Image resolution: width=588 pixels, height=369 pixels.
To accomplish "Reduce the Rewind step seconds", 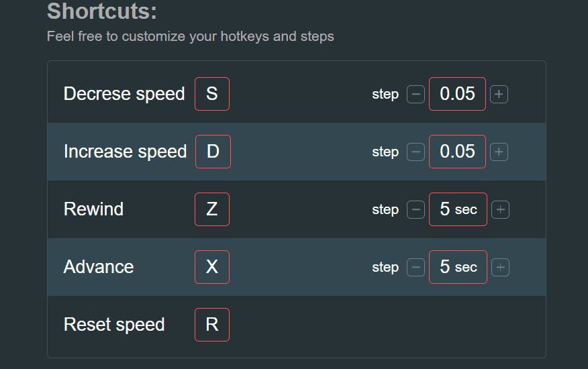I will point(416,210).
